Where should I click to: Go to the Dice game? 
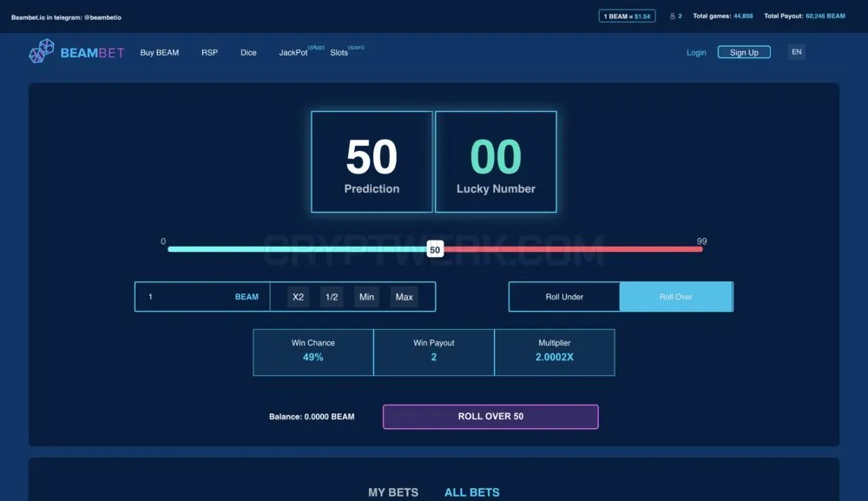tap(248, 53)
